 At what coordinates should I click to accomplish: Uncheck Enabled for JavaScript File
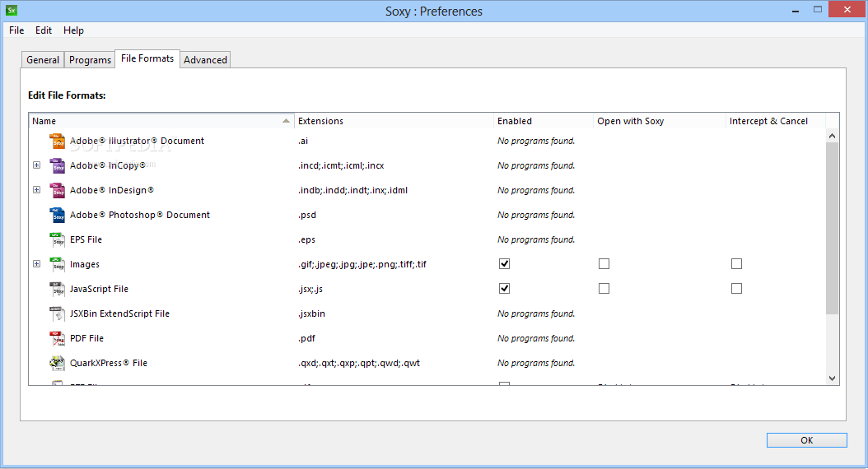click(504, 288)
